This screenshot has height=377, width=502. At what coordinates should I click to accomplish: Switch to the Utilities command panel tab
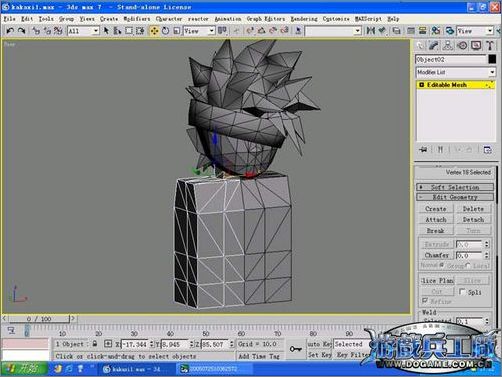[x=490, y=45]
